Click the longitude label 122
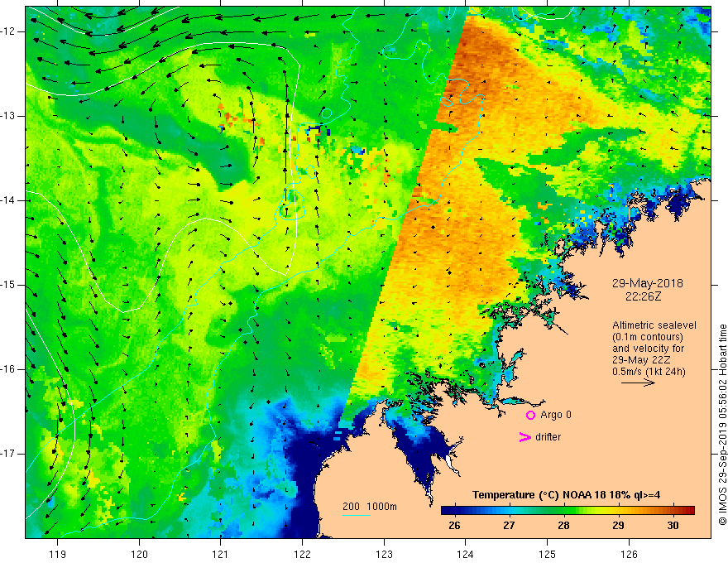728x563 pixels. [302, 554]
